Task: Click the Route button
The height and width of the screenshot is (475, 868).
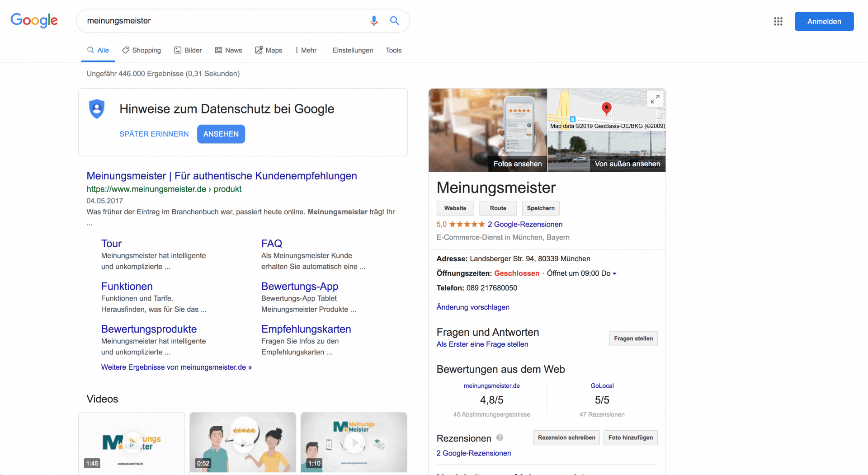Action: (x=498, y=208)
